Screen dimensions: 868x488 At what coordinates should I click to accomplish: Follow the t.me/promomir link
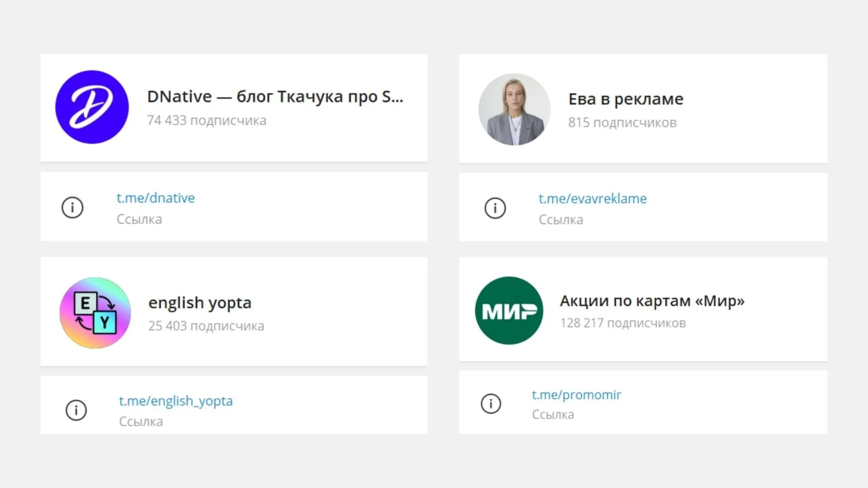tap(576, 395)
